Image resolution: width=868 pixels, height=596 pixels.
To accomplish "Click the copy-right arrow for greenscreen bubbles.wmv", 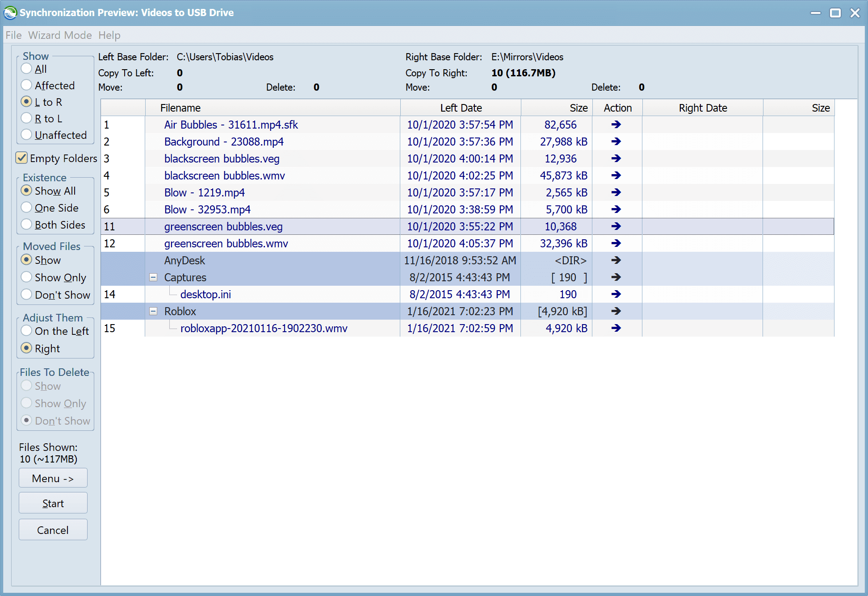I will (x=615, y=243).
